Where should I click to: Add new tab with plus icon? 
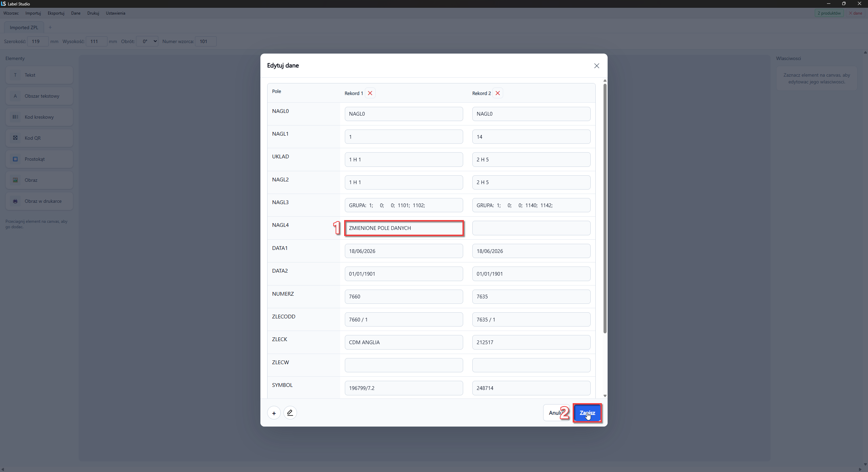click(50, 27)
